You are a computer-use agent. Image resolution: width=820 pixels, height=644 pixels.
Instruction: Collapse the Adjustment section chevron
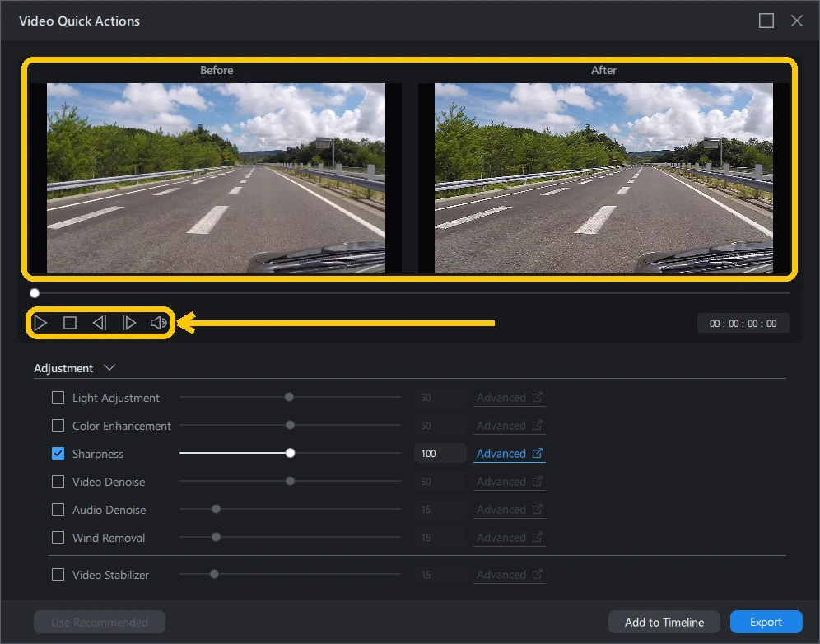pos(109,368)
